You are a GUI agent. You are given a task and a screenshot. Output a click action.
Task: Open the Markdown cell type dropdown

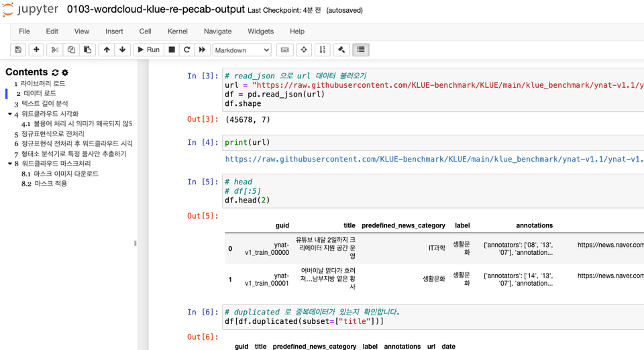[x=242, y=50]
